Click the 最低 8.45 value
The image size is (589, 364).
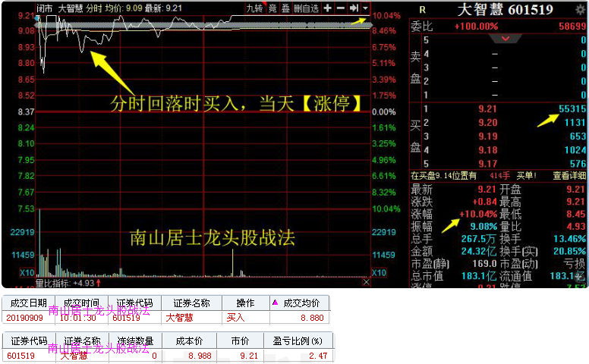click(x=576, y=215)
